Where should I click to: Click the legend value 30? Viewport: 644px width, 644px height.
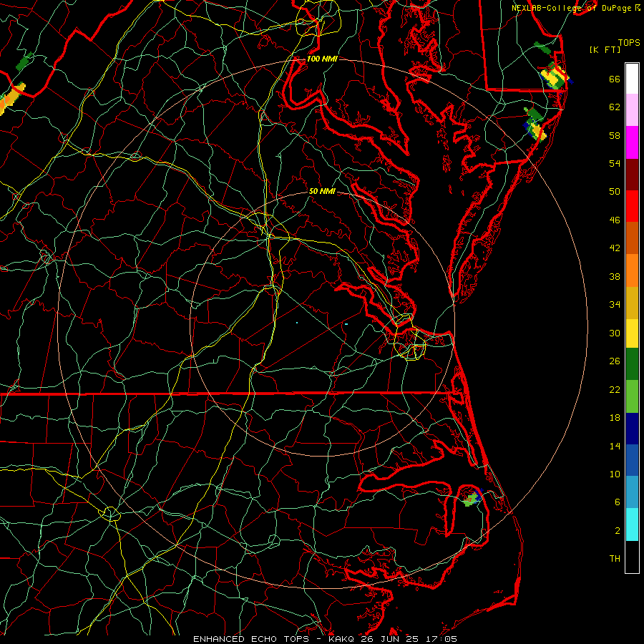615,333
